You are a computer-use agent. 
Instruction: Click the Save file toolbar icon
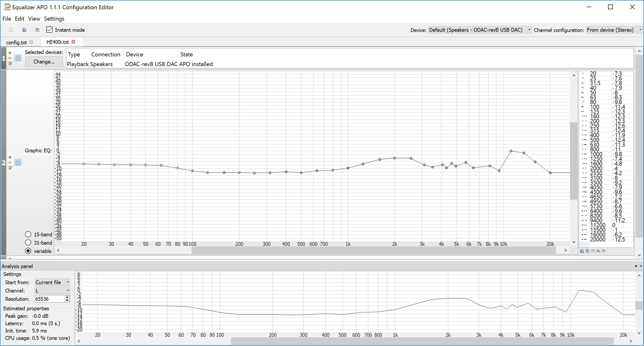pyautogui.click(x=37, y=30)
